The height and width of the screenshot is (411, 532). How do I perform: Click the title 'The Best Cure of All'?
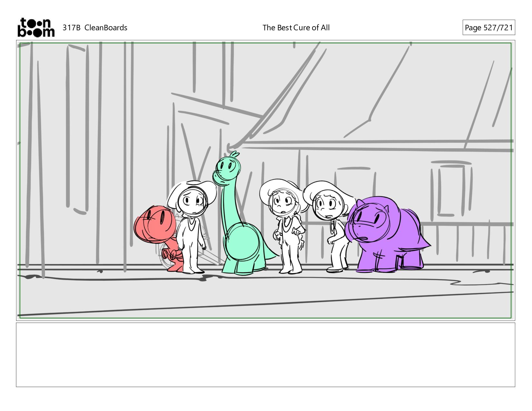[x=296, y=28]
